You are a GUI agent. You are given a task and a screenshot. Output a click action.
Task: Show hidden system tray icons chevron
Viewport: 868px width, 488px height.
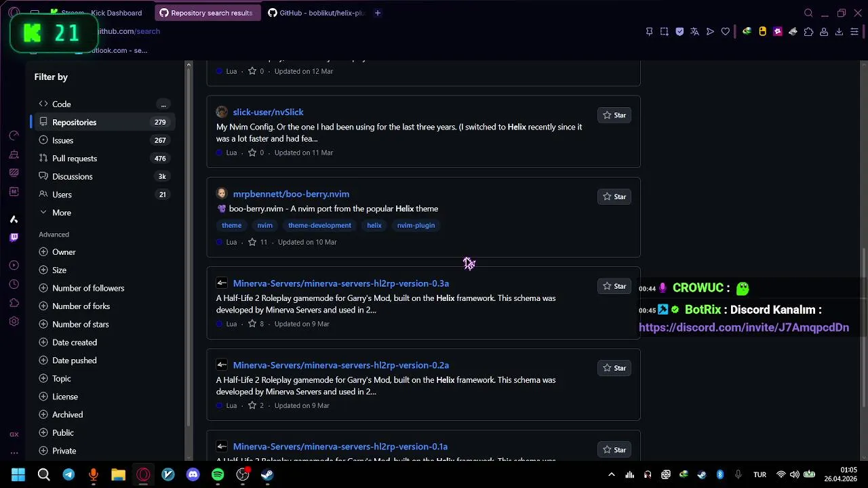(x=612, y=474)
